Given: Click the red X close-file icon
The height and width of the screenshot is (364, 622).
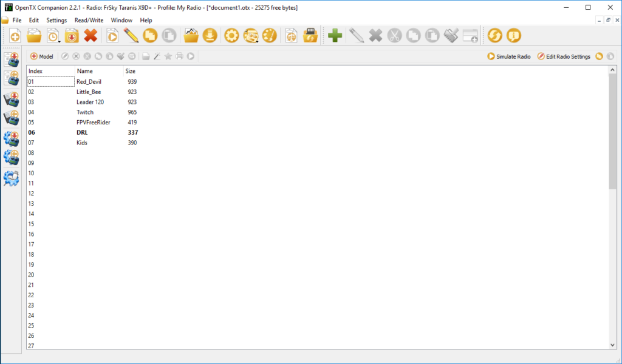Looking at the screenshot, I should 91,36.
